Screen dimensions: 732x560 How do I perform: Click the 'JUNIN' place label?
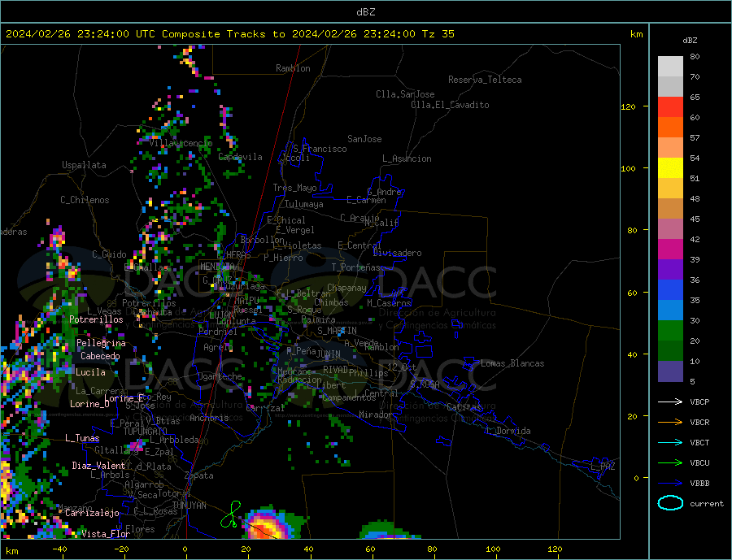329,354
